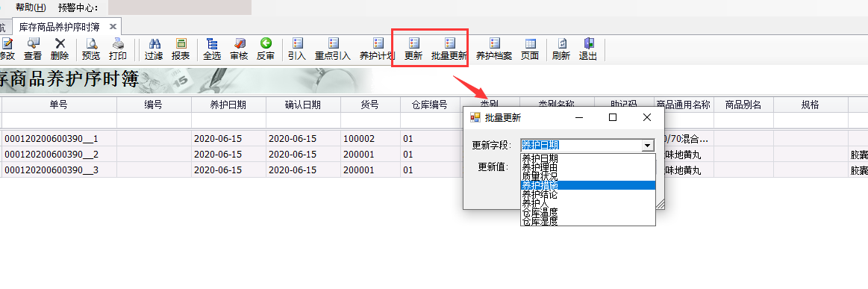Open the 帮助(H) menu
This screenshot has width=868, height=289.
pyautogui.click(x=31, y=7)
